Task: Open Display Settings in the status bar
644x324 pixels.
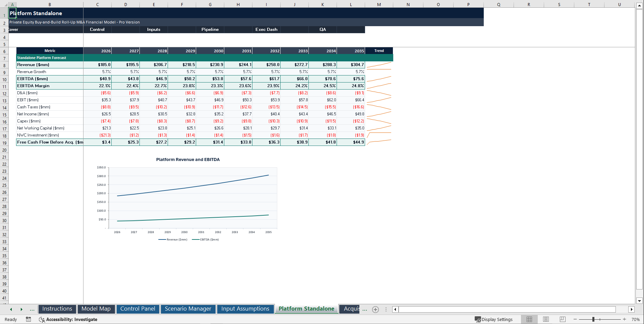Action: click(493, 319)
